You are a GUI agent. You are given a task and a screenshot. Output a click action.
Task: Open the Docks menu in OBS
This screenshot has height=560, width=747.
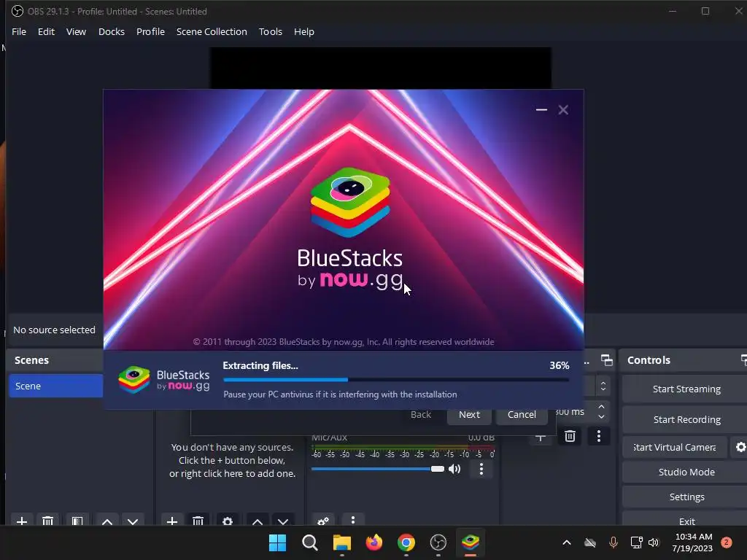[x=112, y=31]
